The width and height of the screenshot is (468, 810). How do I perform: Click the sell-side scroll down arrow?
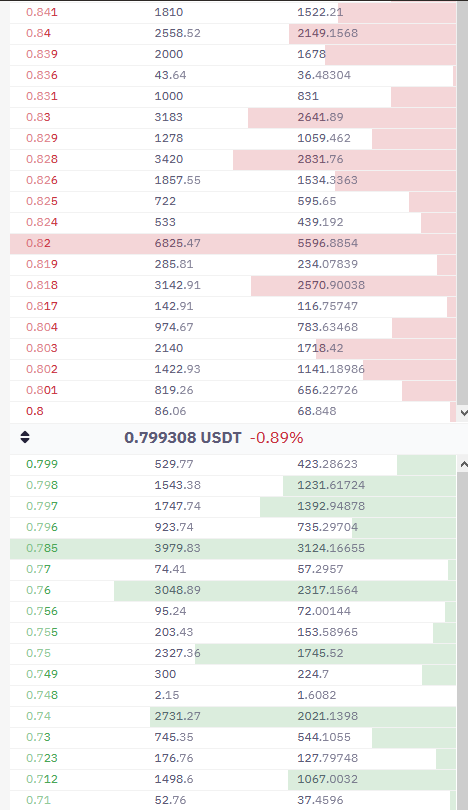pyautogui.click(x=463, y=412)
